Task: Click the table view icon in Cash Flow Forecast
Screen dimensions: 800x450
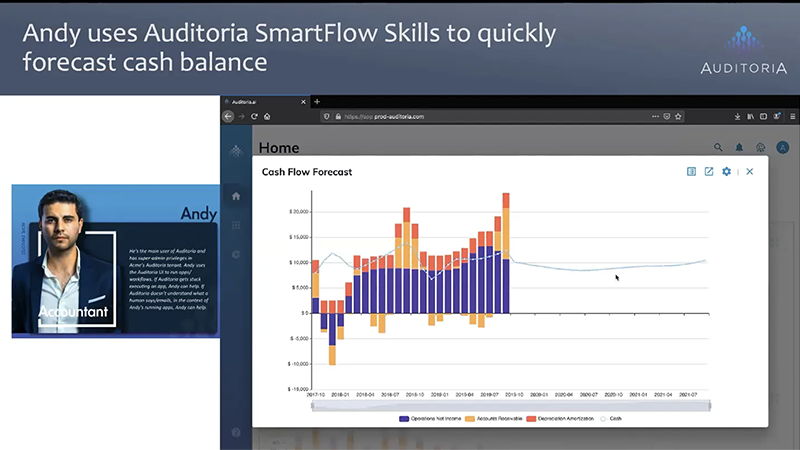Action: (x=691, y=171)
